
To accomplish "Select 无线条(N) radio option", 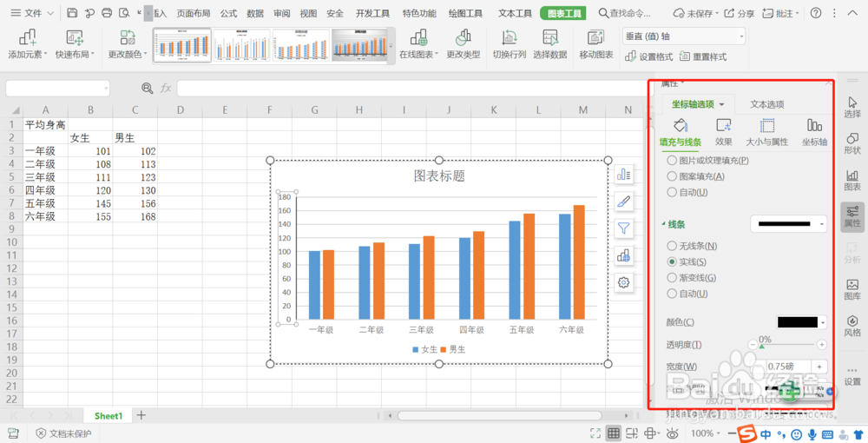I will coord(692,245).
